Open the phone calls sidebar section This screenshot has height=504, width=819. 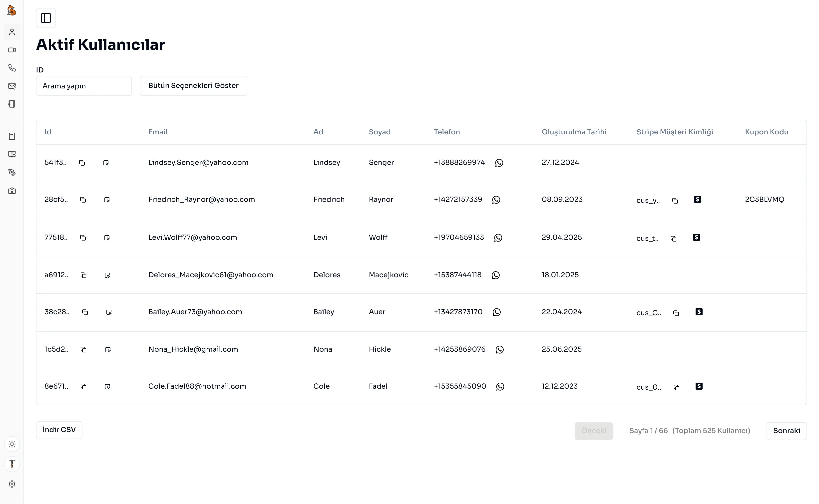tap(12, 68)
